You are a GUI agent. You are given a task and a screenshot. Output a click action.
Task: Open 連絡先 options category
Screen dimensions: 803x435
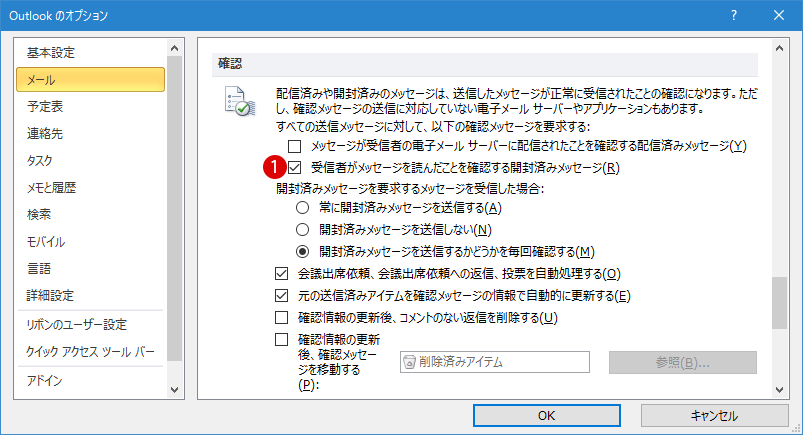click(x=91, y=134)
